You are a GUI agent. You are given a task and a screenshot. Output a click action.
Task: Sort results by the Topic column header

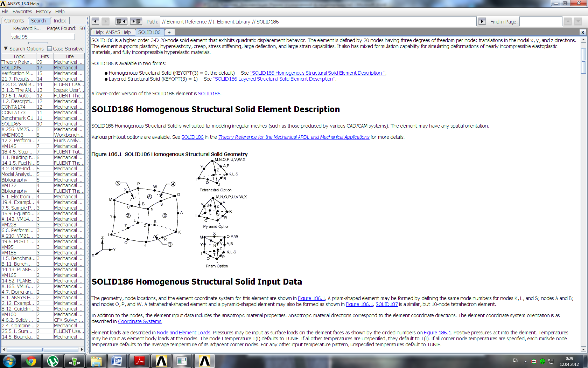[19, 56]
